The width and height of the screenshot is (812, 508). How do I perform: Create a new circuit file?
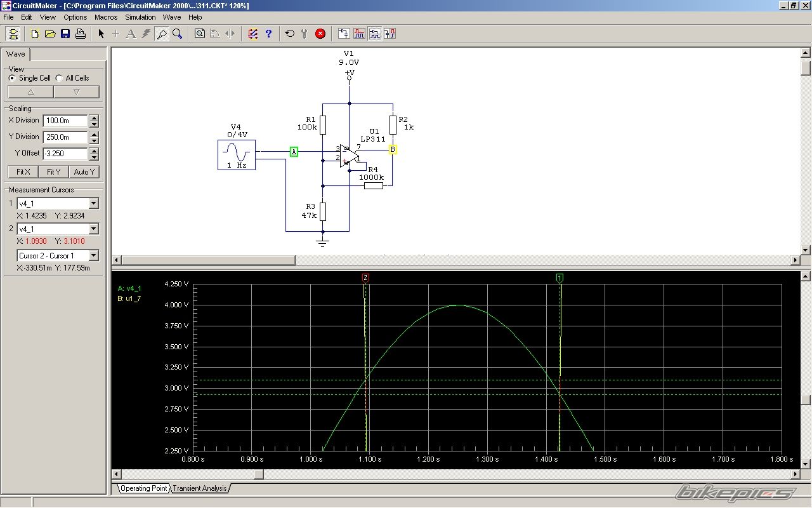[x=36, y=34]
